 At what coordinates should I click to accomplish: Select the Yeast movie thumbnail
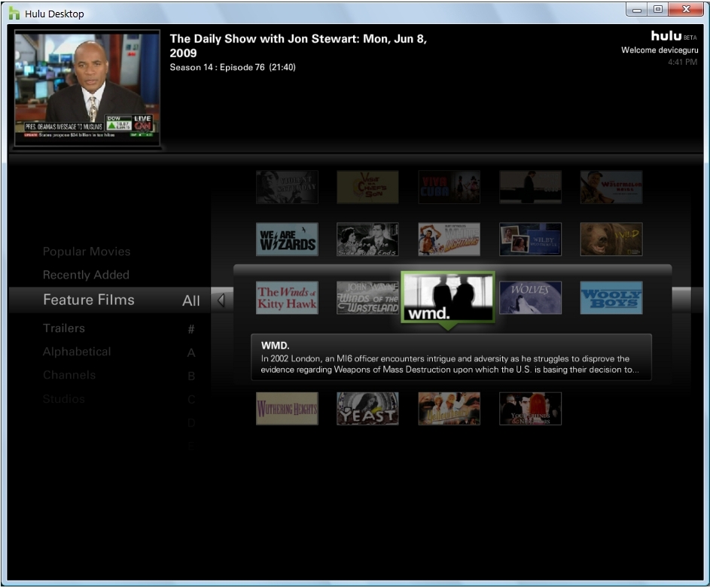click(367, 409)
